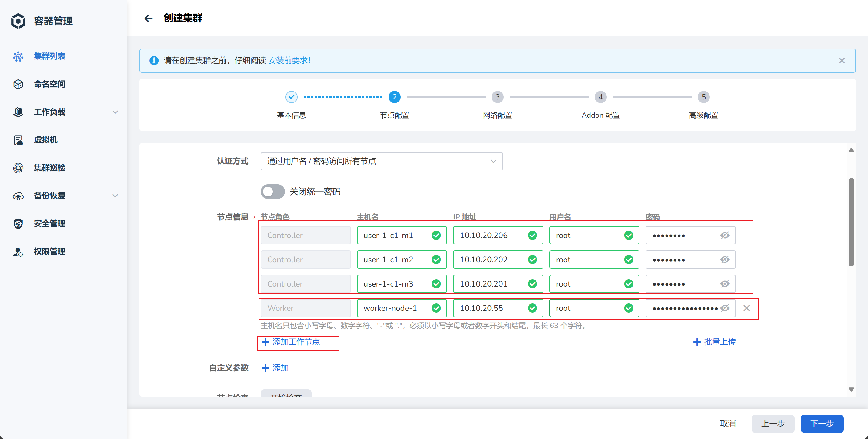
Task: Open 集群列表 in the sidebar
Action: (x=49, y=56)
